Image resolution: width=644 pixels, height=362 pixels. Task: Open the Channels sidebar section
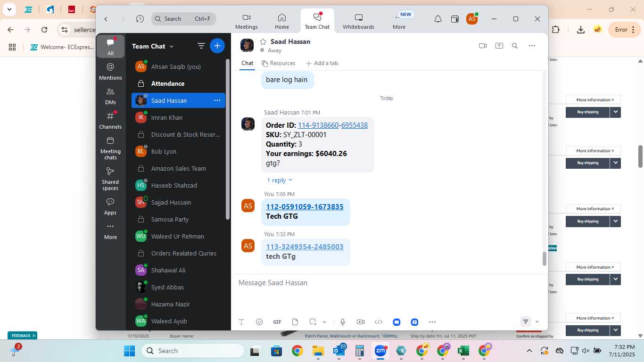click(110, 121)
